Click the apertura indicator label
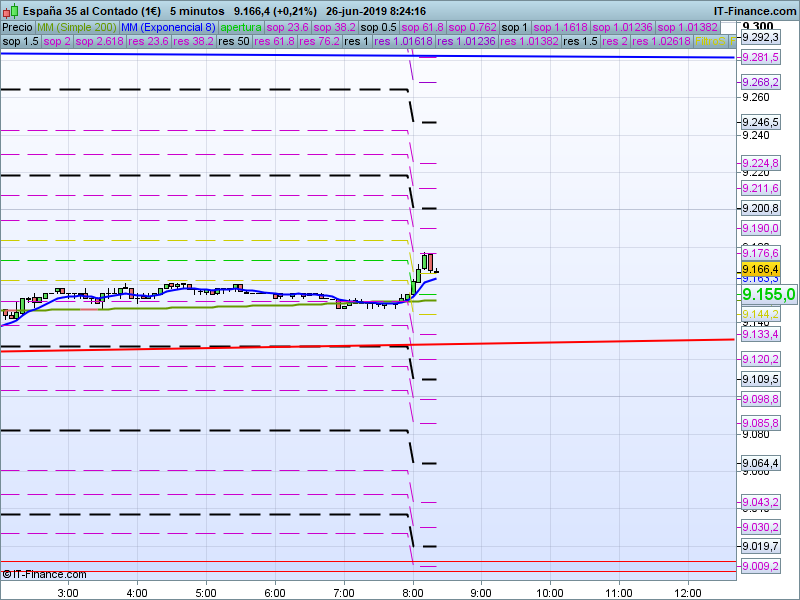The image size is (800, 600). coord(243,27)
